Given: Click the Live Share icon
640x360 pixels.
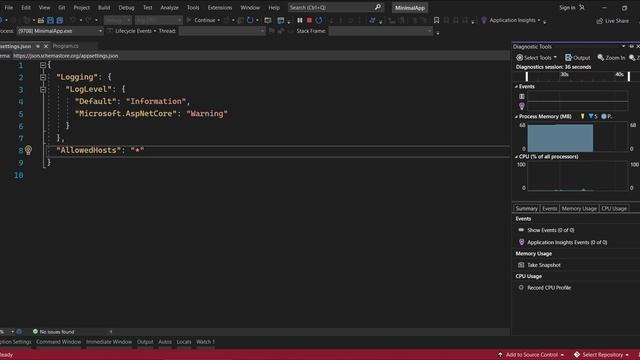Looking at the screenshot, I should tap(600, 21).
